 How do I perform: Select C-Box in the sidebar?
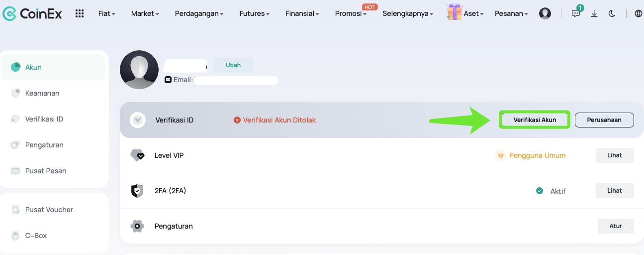(x=53, y=236)
